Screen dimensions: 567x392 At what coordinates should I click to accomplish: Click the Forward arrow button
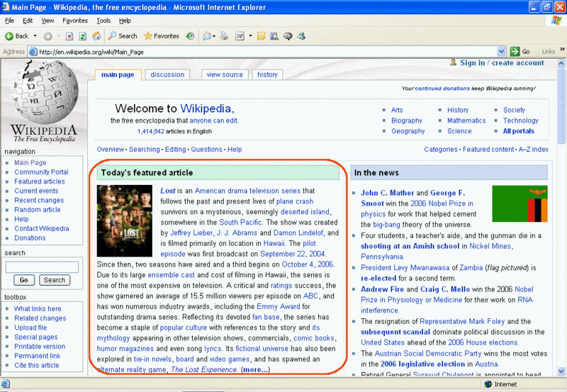pyautogui.click(x=47, y=36)
